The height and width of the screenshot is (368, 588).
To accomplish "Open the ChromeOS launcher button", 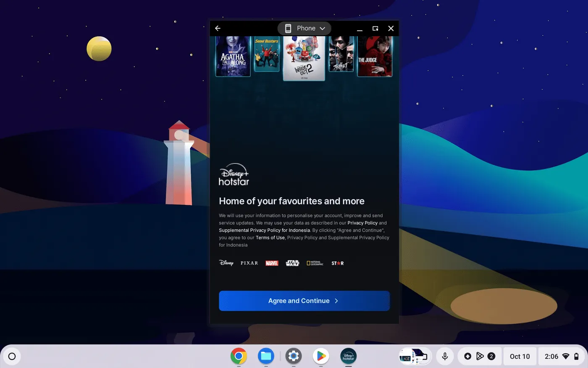I will [12, 356].
